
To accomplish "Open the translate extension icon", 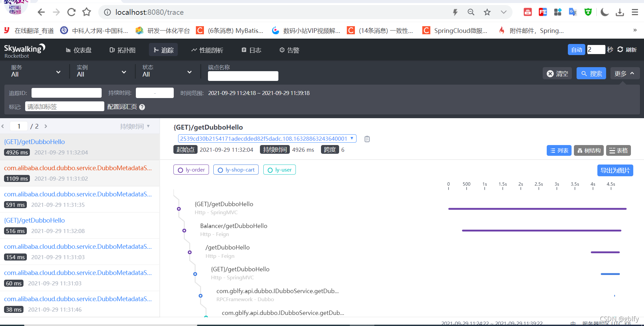I will pos(573,12).
